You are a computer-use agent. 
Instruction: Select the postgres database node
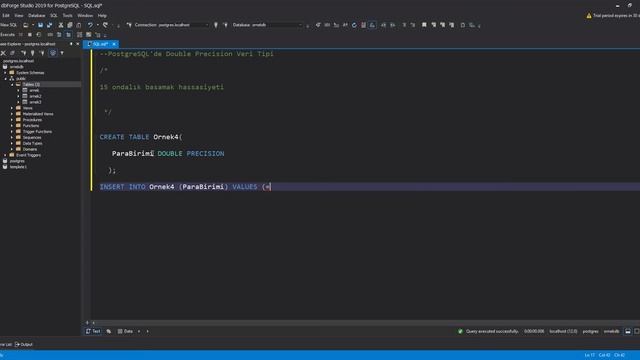[x=17, y=161]
